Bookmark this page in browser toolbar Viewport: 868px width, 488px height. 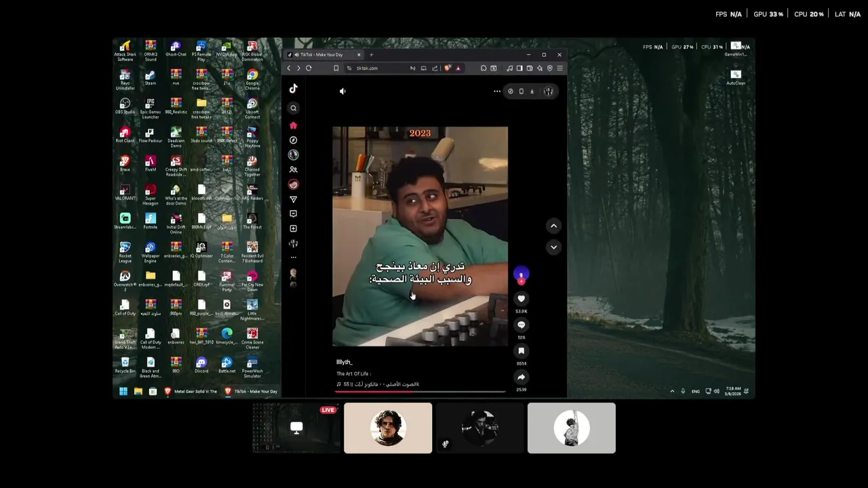point(336,68)
